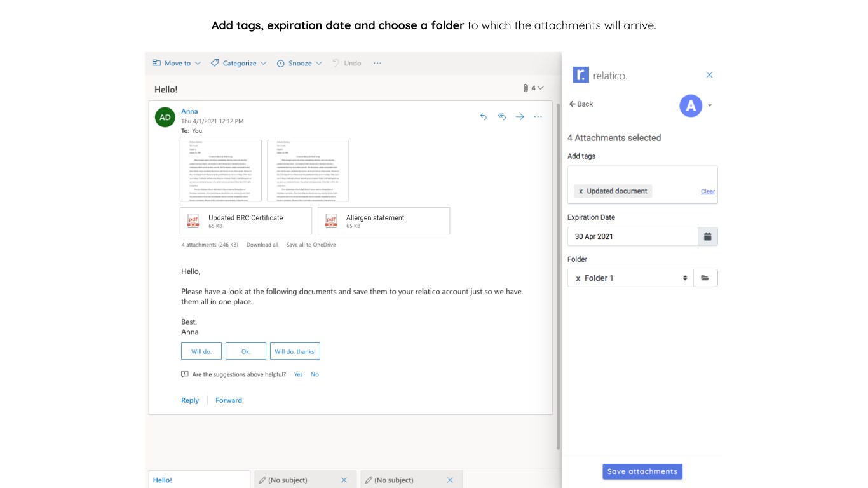This screenshot has width=868, height=488.
Task: Close the relatico panel
Action: pos(710,75)
